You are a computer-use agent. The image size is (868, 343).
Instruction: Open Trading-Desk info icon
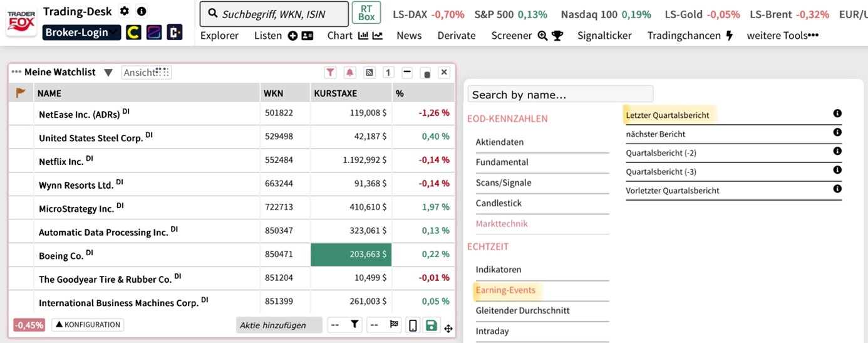click(142, 11)
